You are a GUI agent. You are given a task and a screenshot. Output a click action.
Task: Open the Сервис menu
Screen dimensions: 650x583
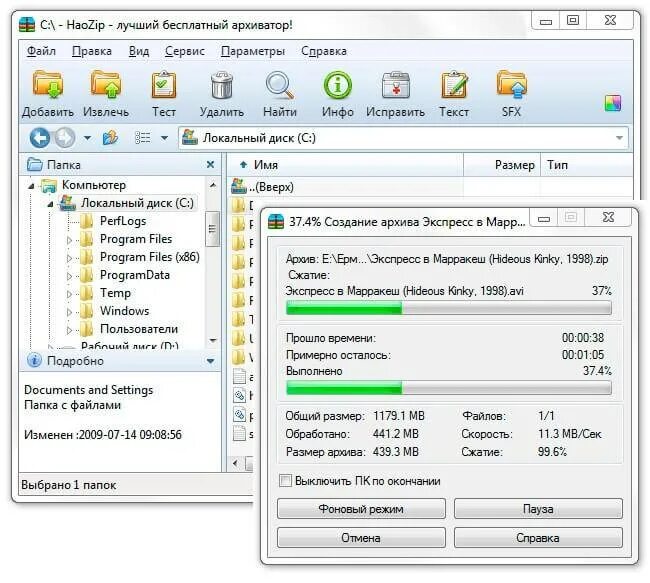click(x=184, y=51)
